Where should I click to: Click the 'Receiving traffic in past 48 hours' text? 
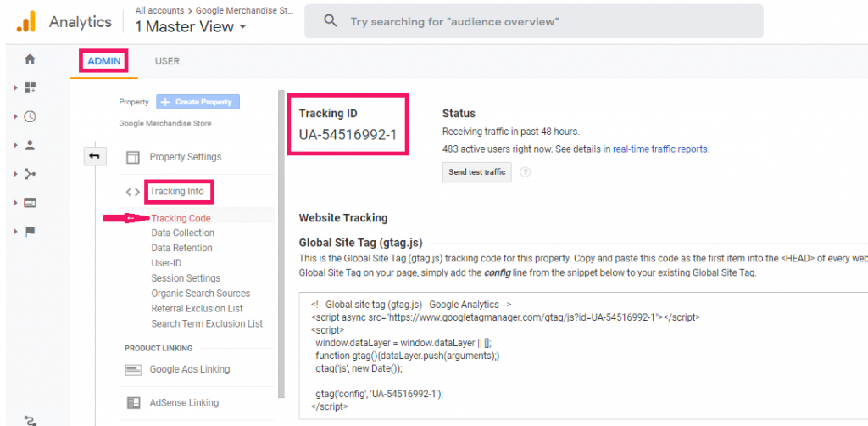click(x=511, y=132)
